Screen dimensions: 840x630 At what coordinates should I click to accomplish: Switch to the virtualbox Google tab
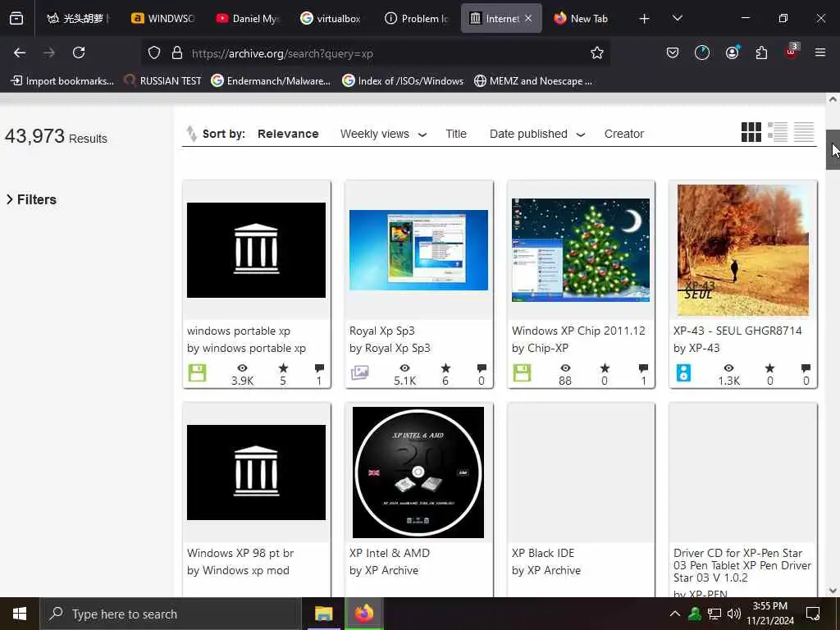pos(331,18)
